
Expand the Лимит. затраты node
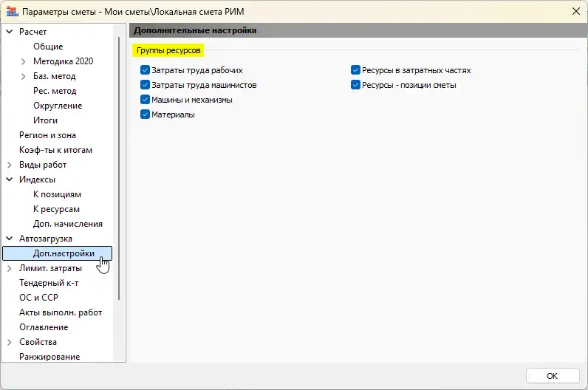[10, 268]
